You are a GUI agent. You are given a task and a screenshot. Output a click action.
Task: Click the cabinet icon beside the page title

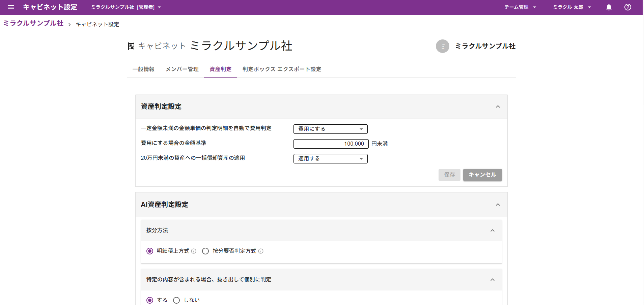(131, 46)
